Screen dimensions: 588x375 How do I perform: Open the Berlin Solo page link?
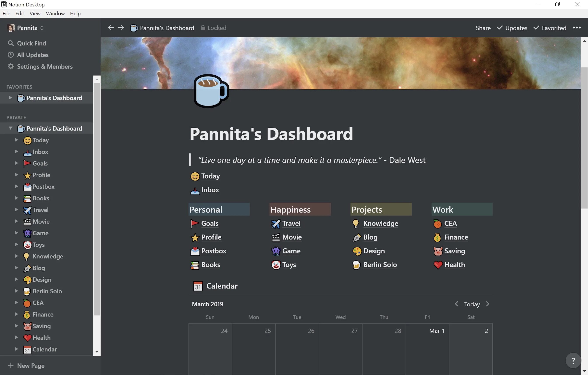[x=380, y=265]
